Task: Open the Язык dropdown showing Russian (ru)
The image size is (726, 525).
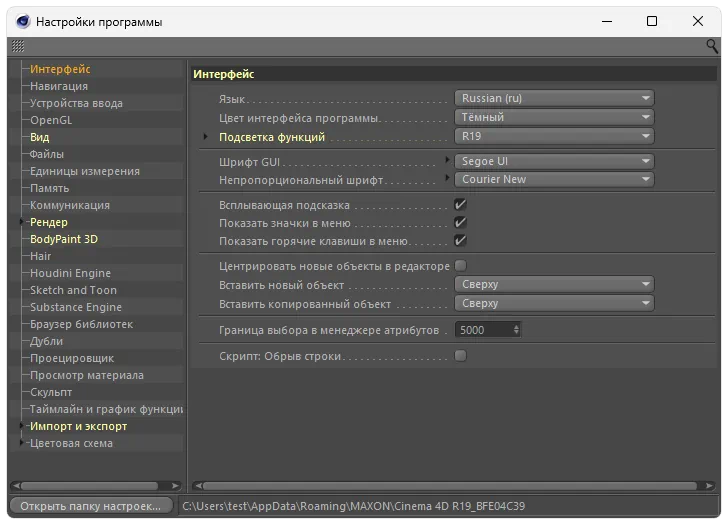Action: tap(554, 98)
